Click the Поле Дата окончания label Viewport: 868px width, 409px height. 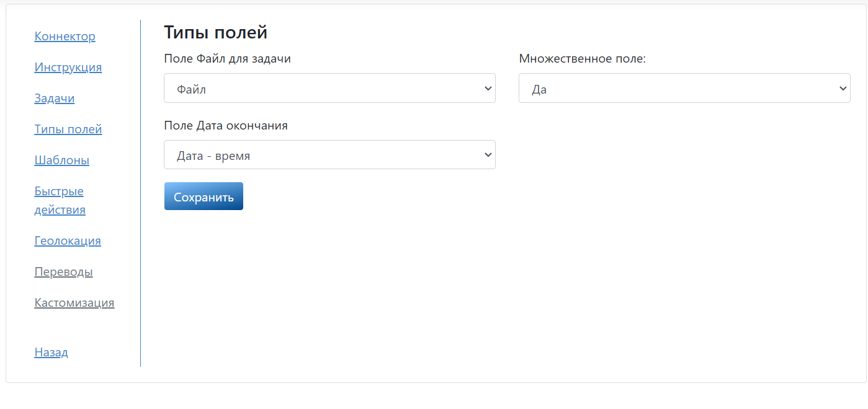click(226, 125)
